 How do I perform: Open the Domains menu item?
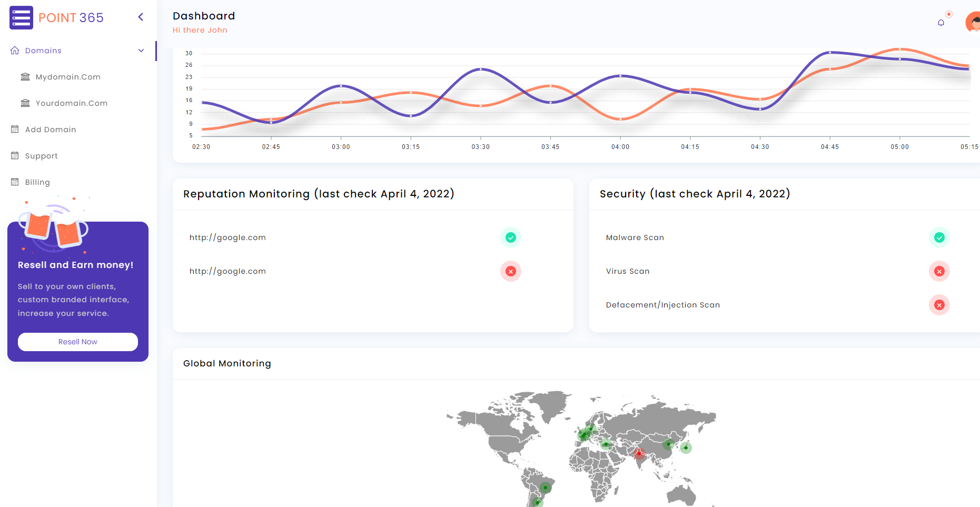43,51
